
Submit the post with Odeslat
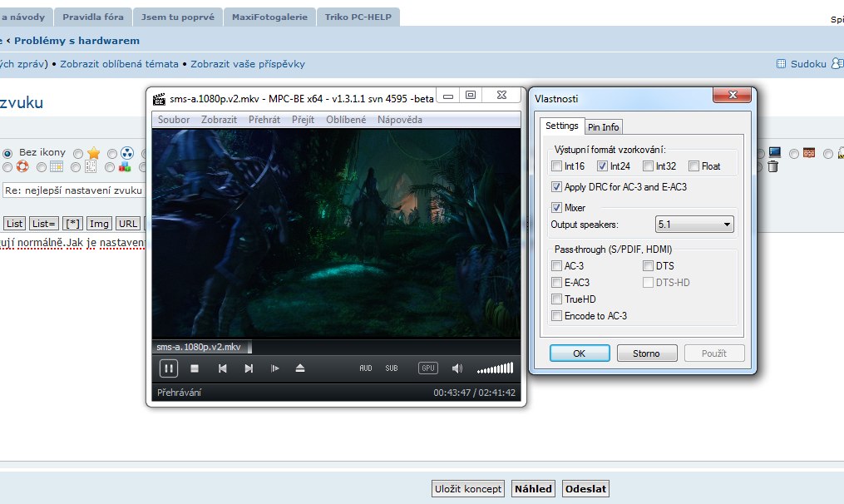[585, 489]
